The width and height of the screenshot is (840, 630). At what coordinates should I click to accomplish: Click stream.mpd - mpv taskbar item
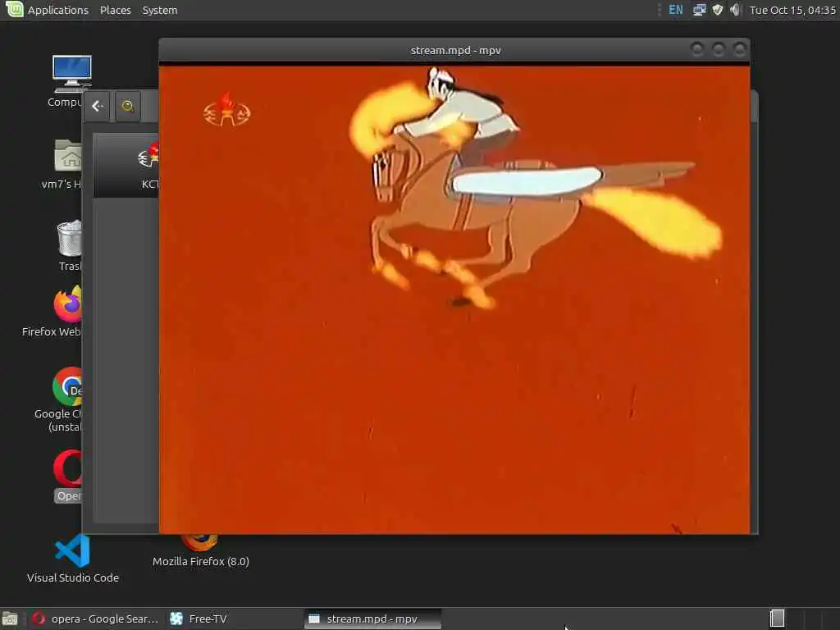(372, 619)
